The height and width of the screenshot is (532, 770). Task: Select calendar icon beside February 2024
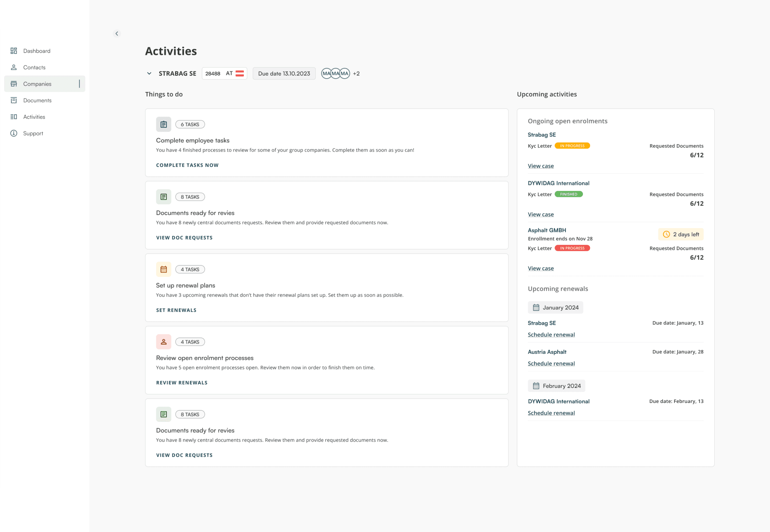[536, 386]
